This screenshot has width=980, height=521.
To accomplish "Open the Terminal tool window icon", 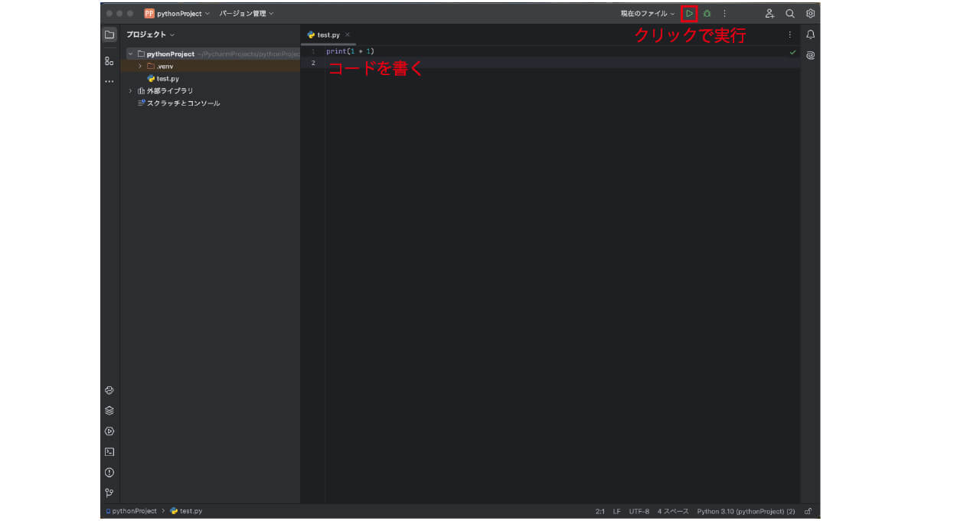I will (109, 451).
